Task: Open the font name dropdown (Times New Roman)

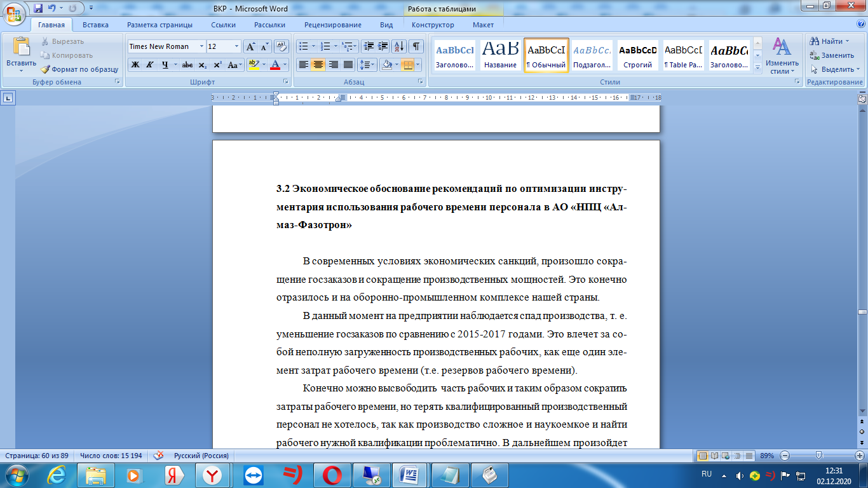Action: [x=201, y=46]
